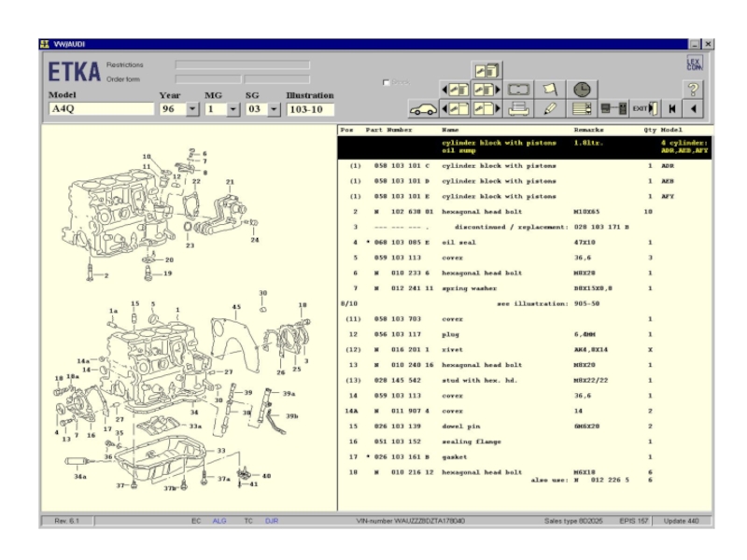Click Sales type 8D2025 in status bar
This screenshot has width=747, height=560.
[x=573, y=521]
